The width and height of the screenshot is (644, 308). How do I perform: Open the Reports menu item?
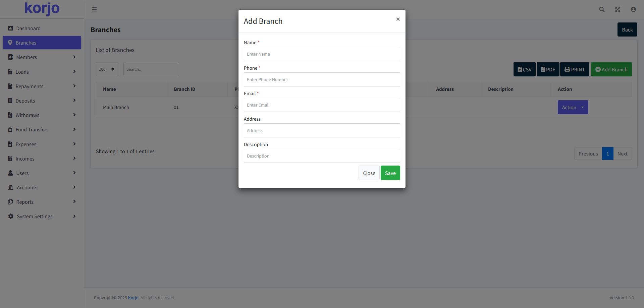pos(25,202)
